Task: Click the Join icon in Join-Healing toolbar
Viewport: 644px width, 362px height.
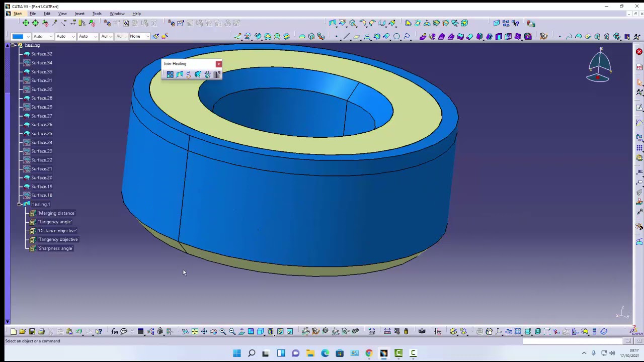Action: click(x=170, y=74)
